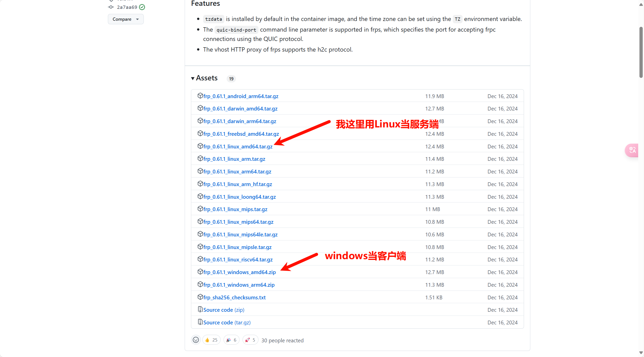Viewport: 644px width, 357px height.
Task: Click package icon beside linux_mips64.tar.gz asset
Action: click(x=200, y=221)
